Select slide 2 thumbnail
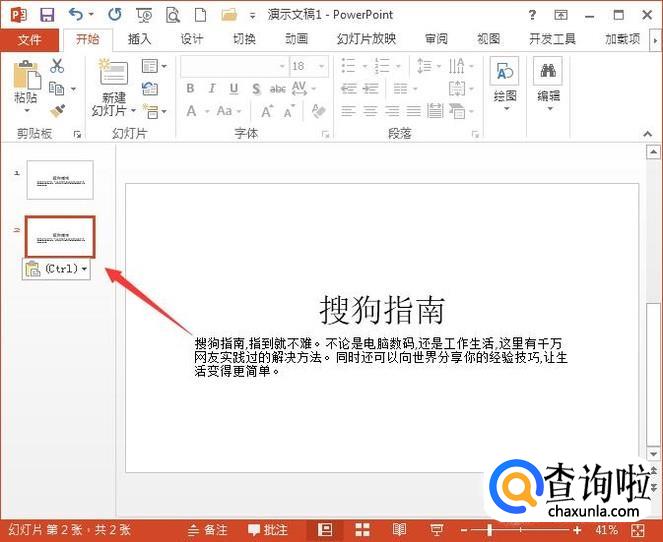The image size is (663, 542). pos(60,237)
